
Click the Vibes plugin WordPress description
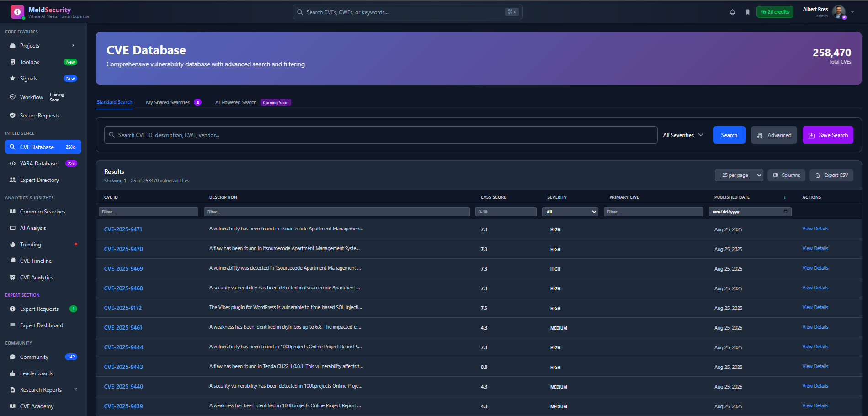[x=286, y=307]
